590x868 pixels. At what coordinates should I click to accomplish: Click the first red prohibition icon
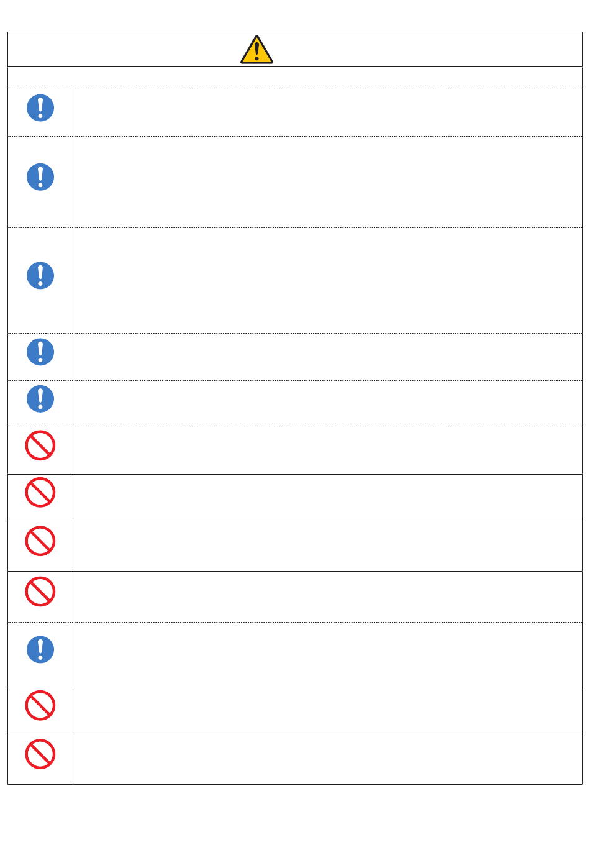pos(40,445)
